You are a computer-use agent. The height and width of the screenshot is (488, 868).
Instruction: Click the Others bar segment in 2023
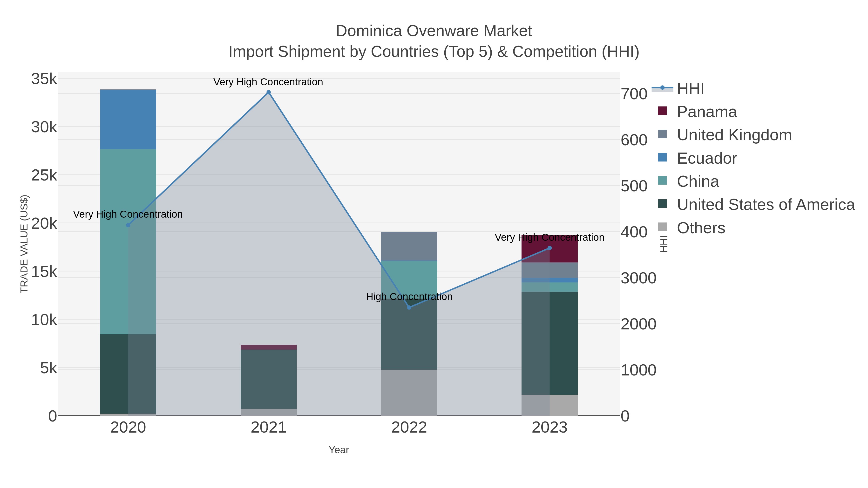(549, 405)
